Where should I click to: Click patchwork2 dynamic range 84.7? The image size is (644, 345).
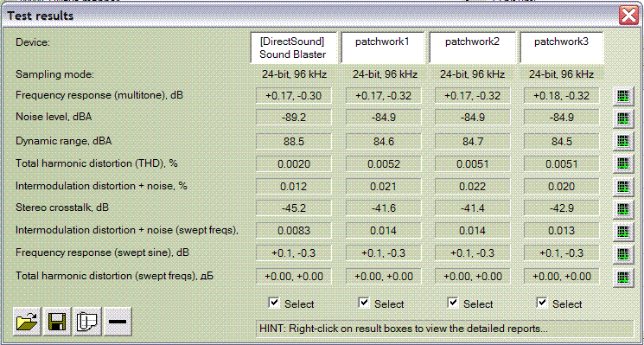[x=472, y=141]
